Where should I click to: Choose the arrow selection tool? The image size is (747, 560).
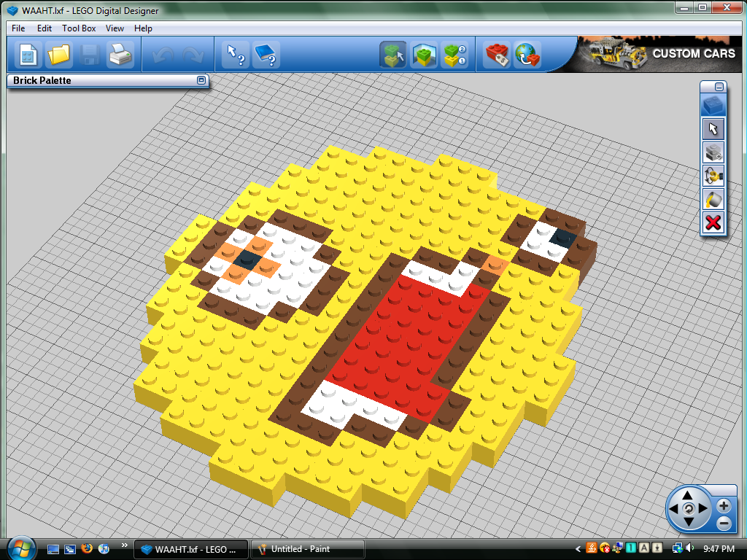point(713,129)
